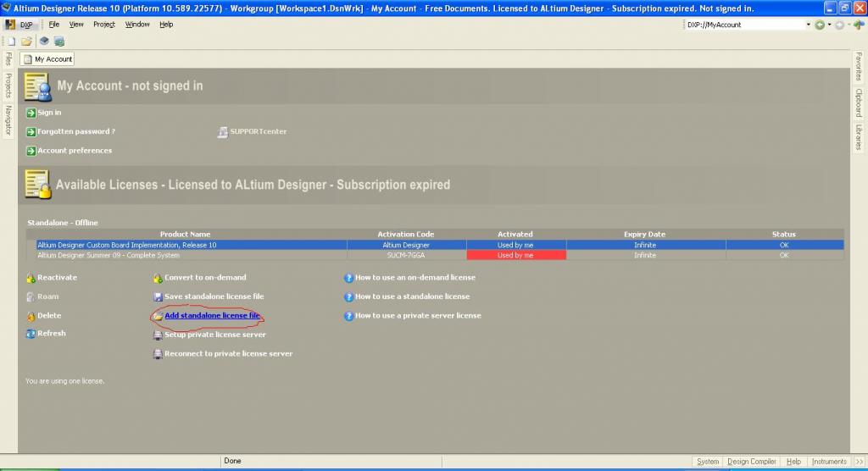The width and height of the screenshot is (868, 471).
Task: Click help icon beside standalone license help
Action: [x=348, y=297]
